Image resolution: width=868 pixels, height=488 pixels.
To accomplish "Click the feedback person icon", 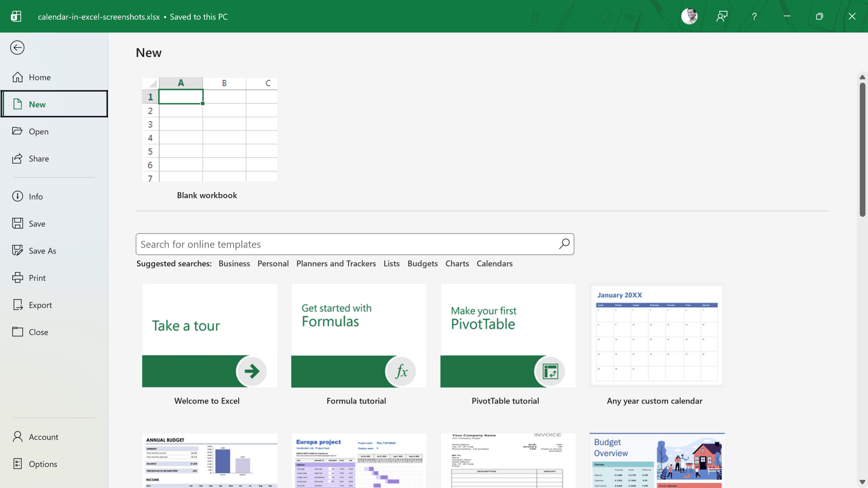I will click(722, 16).
